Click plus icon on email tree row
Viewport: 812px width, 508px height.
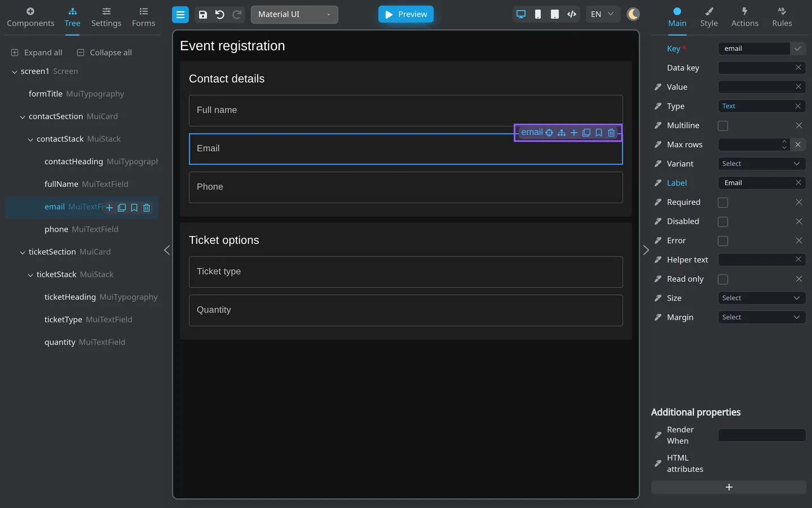pyautogui.click(x=109, y=208)
